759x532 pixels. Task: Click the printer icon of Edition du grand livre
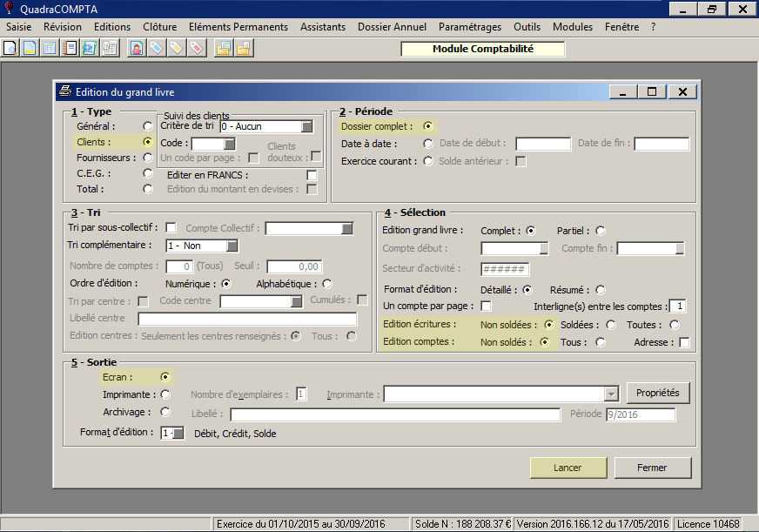[x=64, y=91]
